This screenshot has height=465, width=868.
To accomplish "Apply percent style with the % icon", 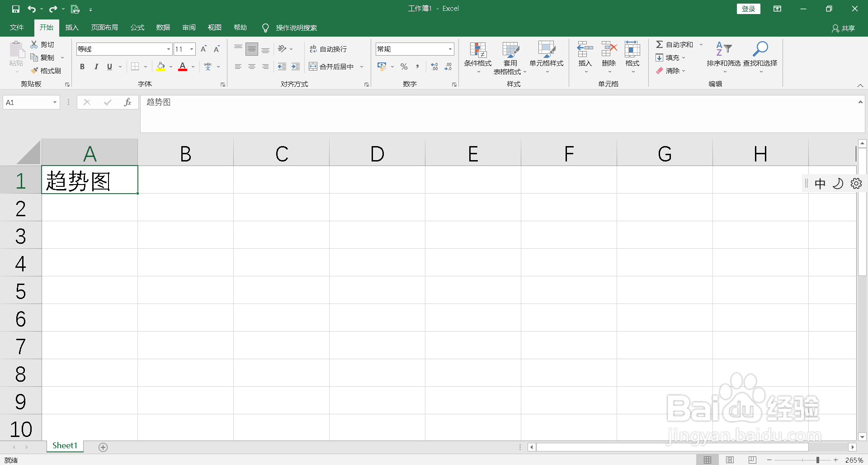I will [x=404, y=66].
